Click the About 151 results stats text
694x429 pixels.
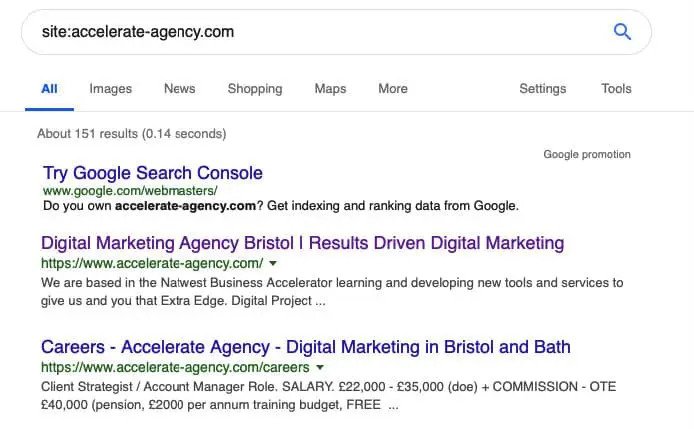pyautogui.click(x=131, y=133)
